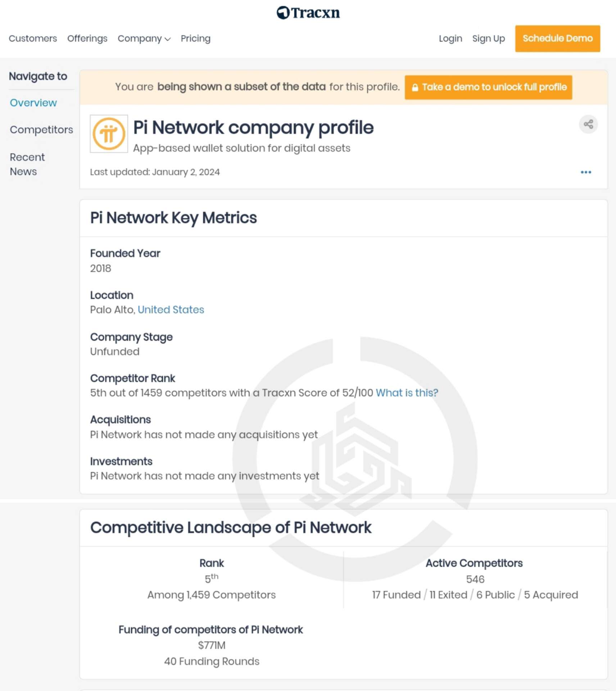616x691 pixels.
Task: Click the share icon on profile card
Action: (588, 124)
